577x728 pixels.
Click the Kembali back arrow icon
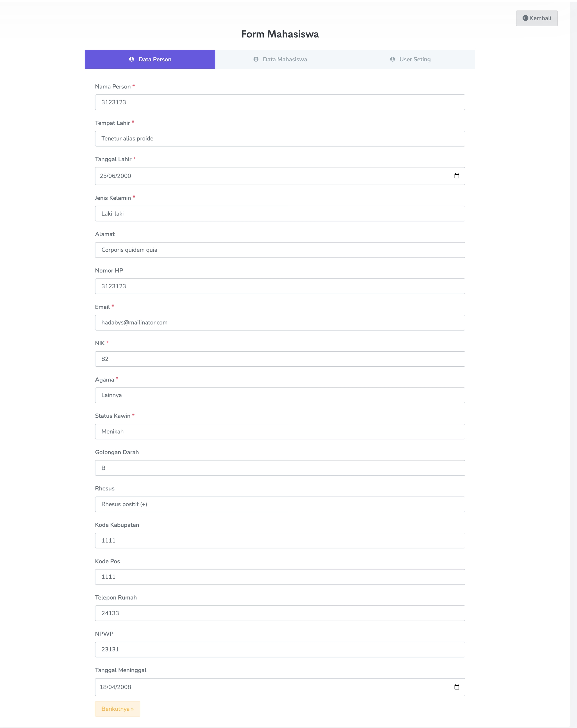(x=525, y=18)
